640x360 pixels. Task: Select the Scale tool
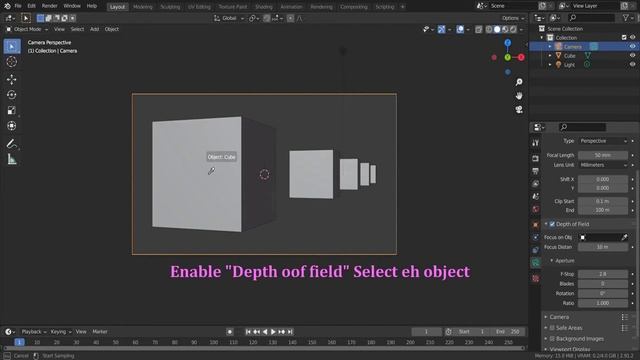pos(12,110)
